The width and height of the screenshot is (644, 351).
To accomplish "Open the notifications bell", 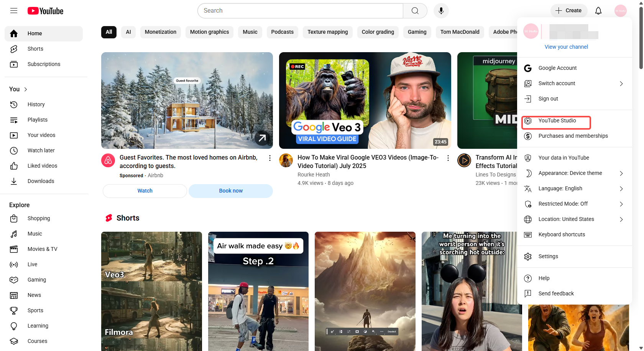I will pos(598,11).
